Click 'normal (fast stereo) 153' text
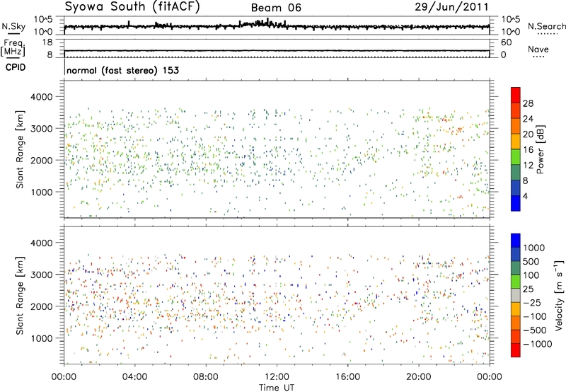 click(x=122, y=70)
